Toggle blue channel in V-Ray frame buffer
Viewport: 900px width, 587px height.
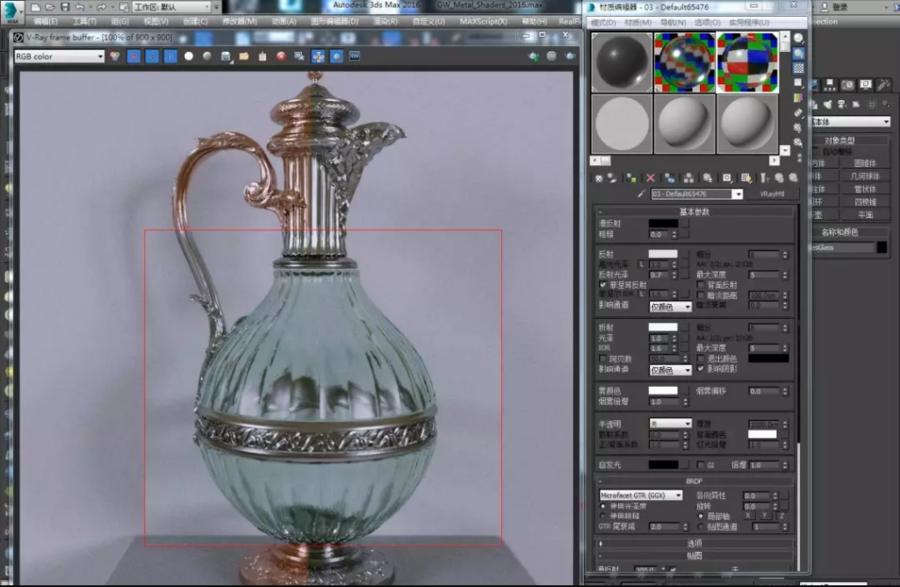[x=170, y=56]
